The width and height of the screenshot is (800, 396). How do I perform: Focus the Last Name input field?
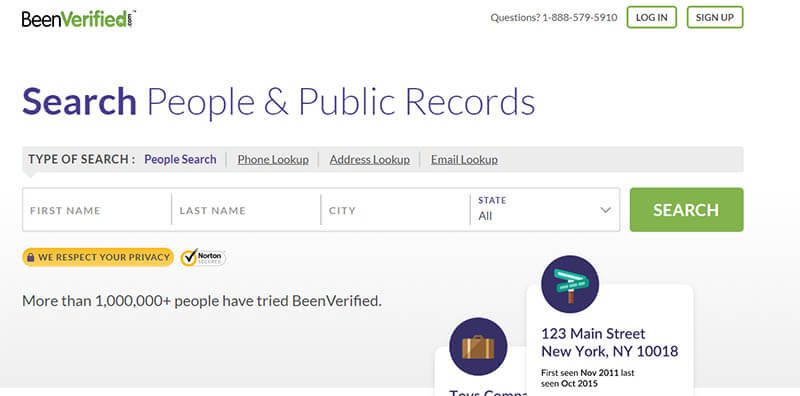point(246,210)
